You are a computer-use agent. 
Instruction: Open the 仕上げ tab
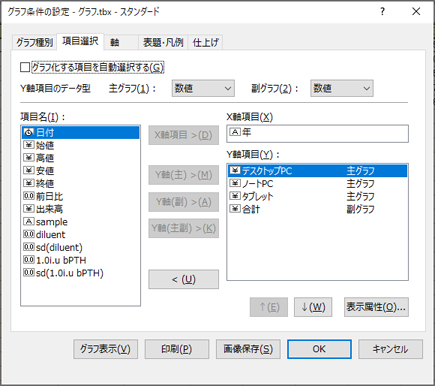[x=205, y=42]
